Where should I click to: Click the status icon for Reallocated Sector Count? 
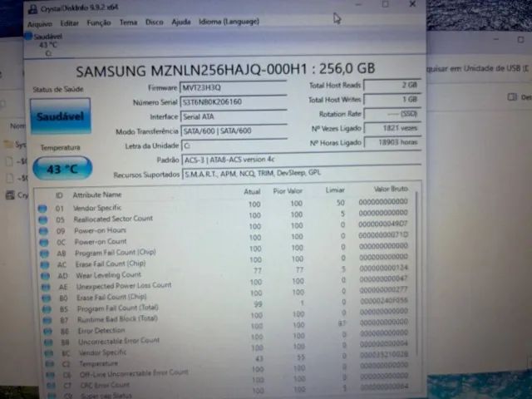click(43, 220)
